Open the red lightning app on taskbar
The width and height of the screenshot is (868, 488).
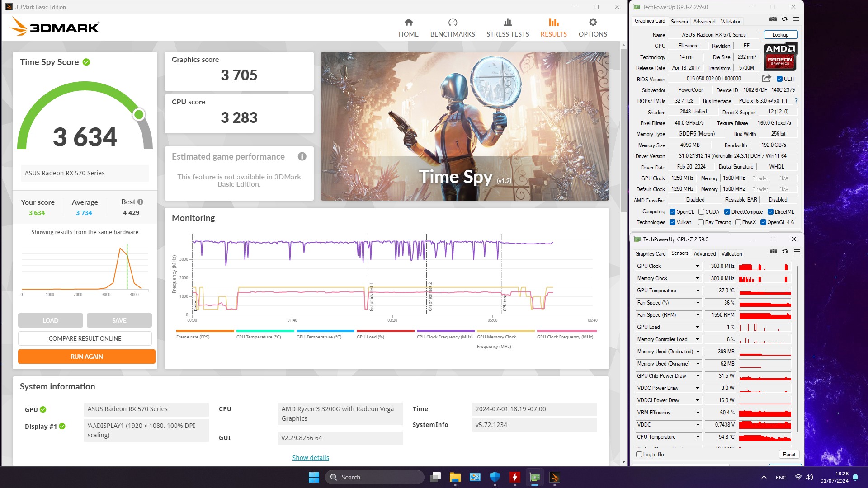(x=515, y=477)
